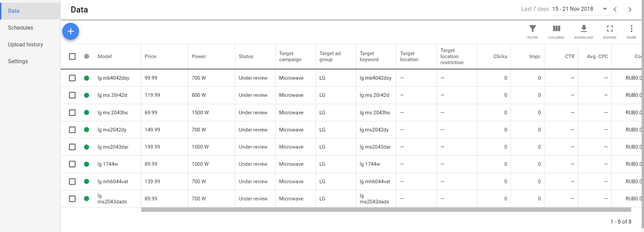This screenshot has height=232, width=644.
Task: Select the lg mb4042dsy row checkbox
Action: 72,78
